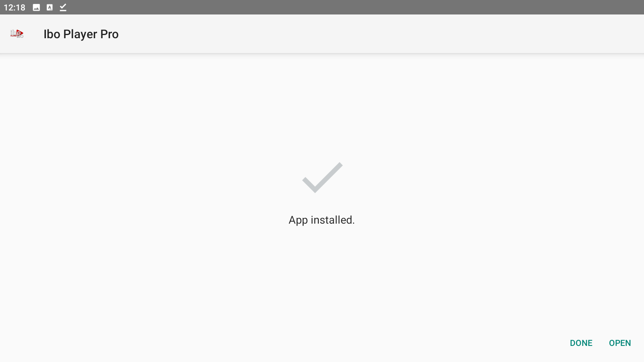This screenshot has width=644, height=362.
Task: Finish installation by clicking DONE
Action: (x=581, y=343)
